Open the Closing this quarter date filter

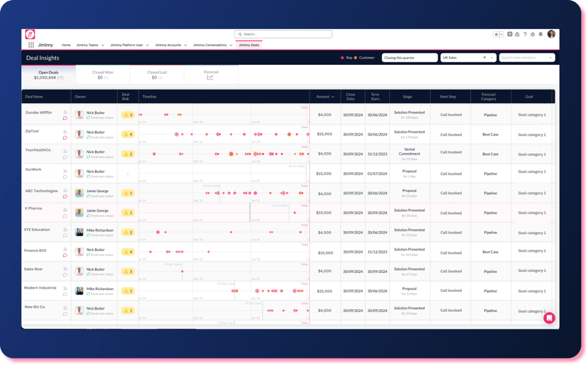tap(409, 58)
